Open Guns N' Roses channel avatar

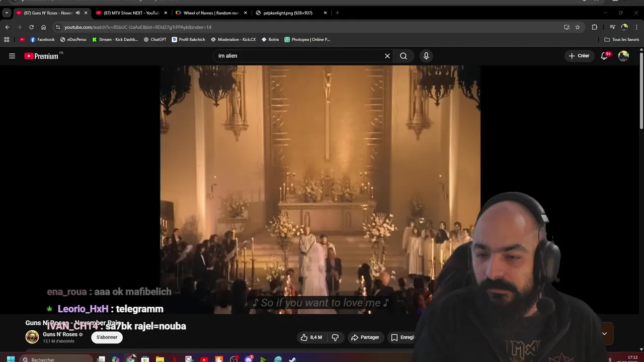coord(32,337)
